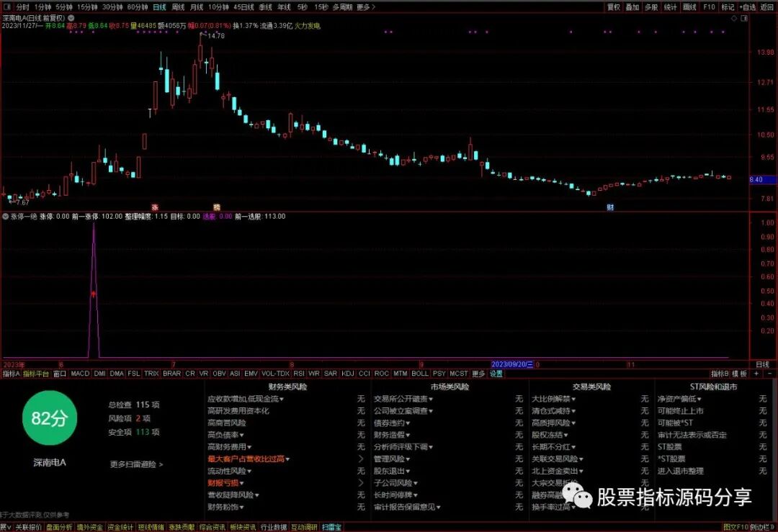Click the diamond icon at chart top-right

pyautogui.click(x=734, y=18)
